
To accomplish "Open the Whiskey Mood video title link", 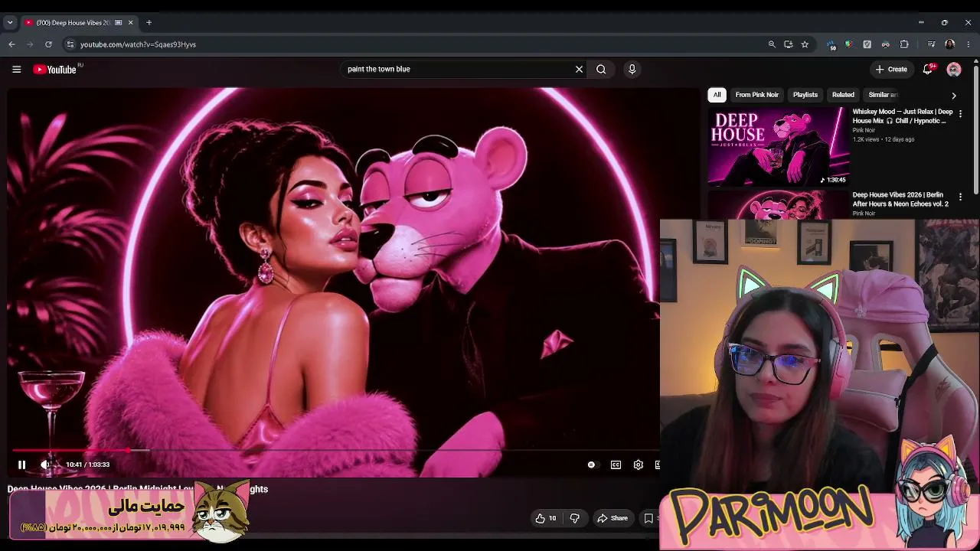I will 903,116.
